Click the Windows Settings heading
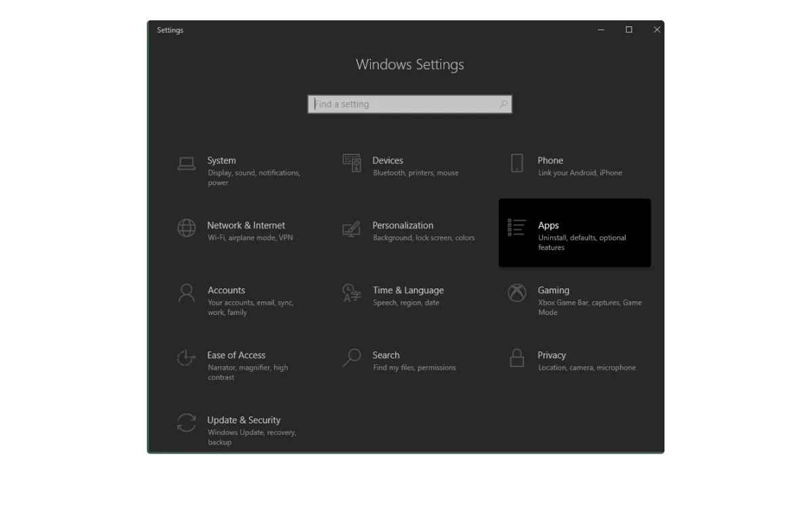812x512 pixels. 410,64
